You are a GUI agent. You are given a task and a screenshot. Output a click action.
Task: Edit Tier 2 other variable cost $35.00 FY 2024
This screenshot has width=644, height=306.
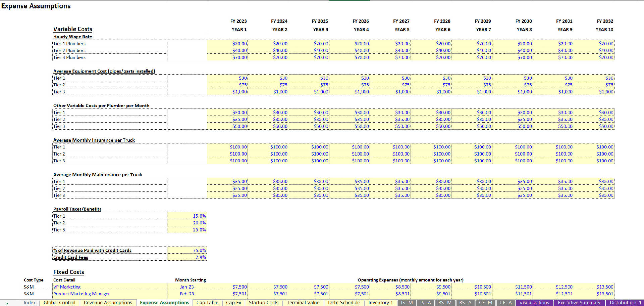(268, 119)
